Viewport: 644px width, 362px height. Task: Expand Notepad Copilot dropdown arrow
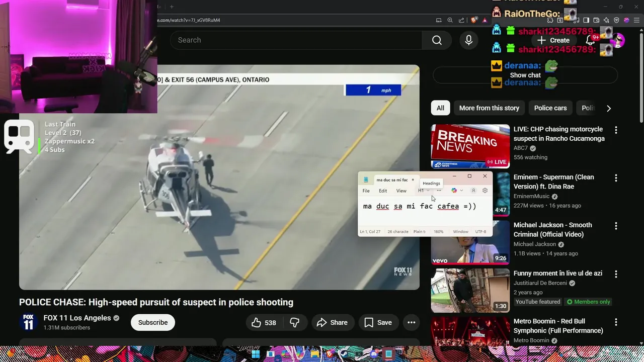[x=461, y=191]
